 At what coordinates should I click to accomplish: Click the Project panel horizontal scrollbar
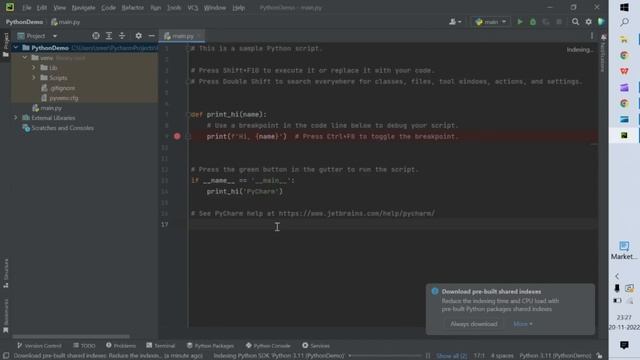(71, 337)
